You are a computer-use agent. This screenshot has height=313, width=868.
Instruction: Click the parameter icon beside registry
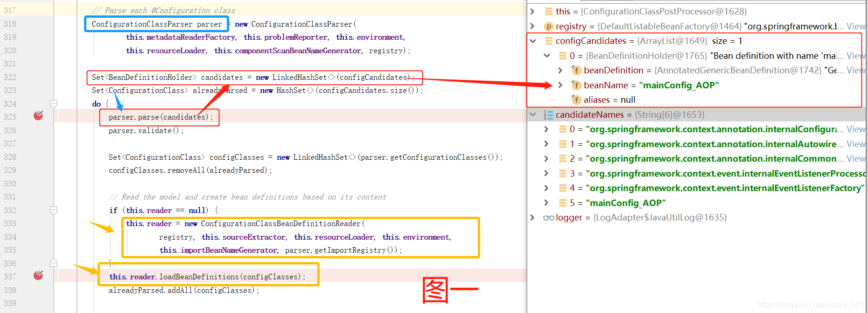tap(549, 26)
